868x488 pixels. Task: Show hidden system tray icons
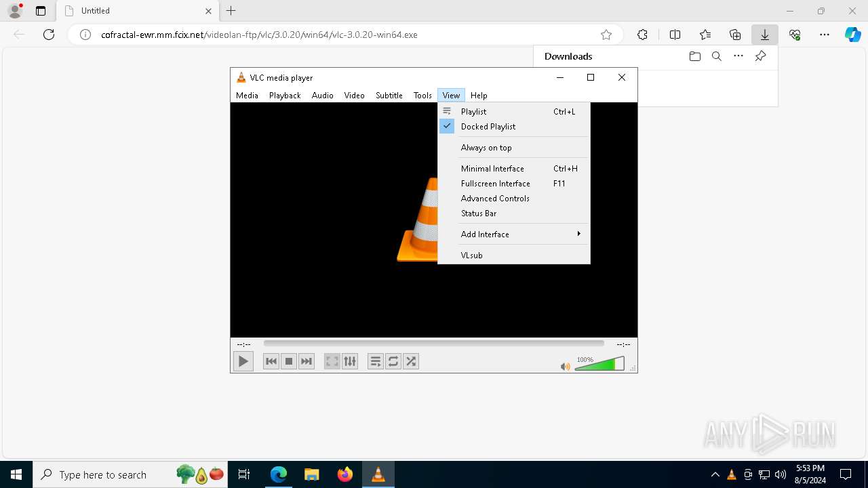(715, 474)
